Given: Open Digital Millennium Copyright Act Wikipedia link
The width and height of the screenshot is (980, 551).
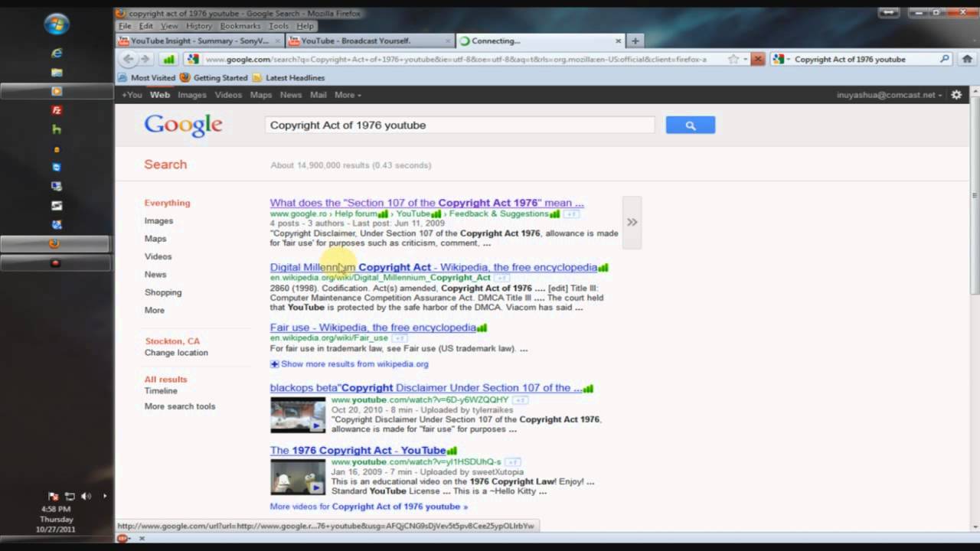Looking at the screenshot, I should click(x=433, y=267).
